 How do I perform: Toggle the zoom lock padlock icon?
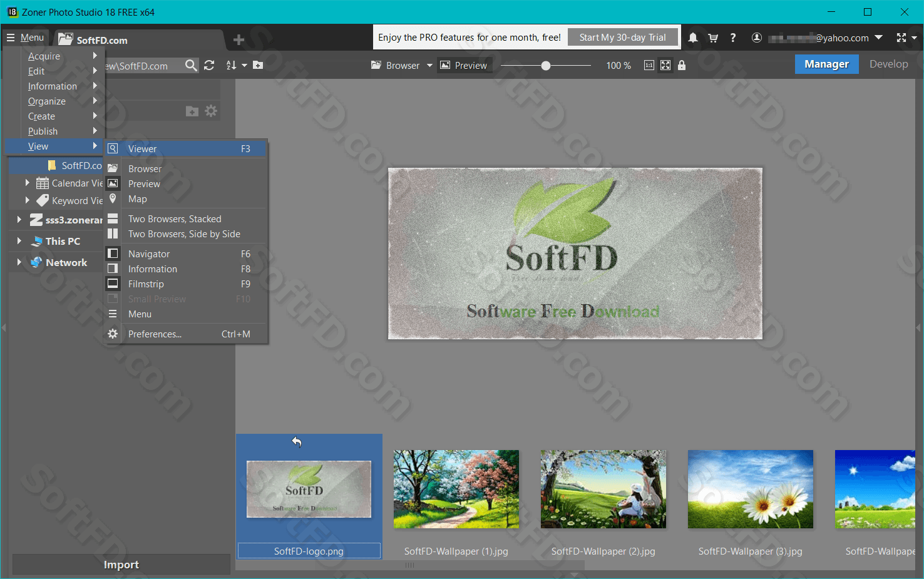682,65
